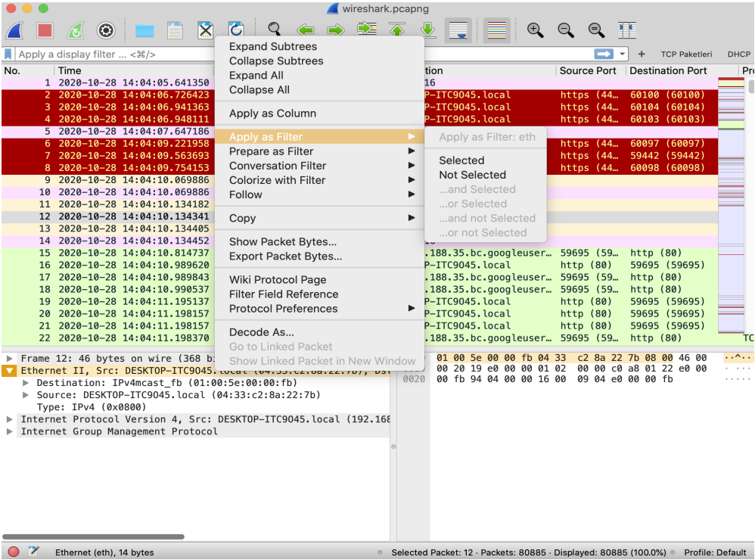The height and width of the screenshot is (560, 755).
Task: Collapse the Ethernet II tree row
Action: [9, 371]
